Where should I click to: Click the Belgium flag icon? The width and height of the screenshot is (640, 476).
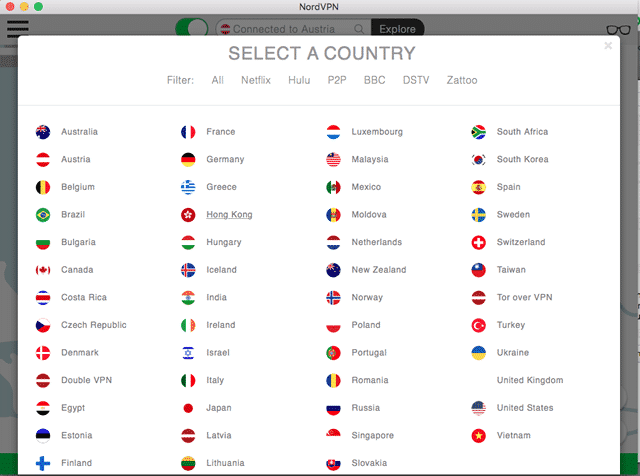coord(43,187)
